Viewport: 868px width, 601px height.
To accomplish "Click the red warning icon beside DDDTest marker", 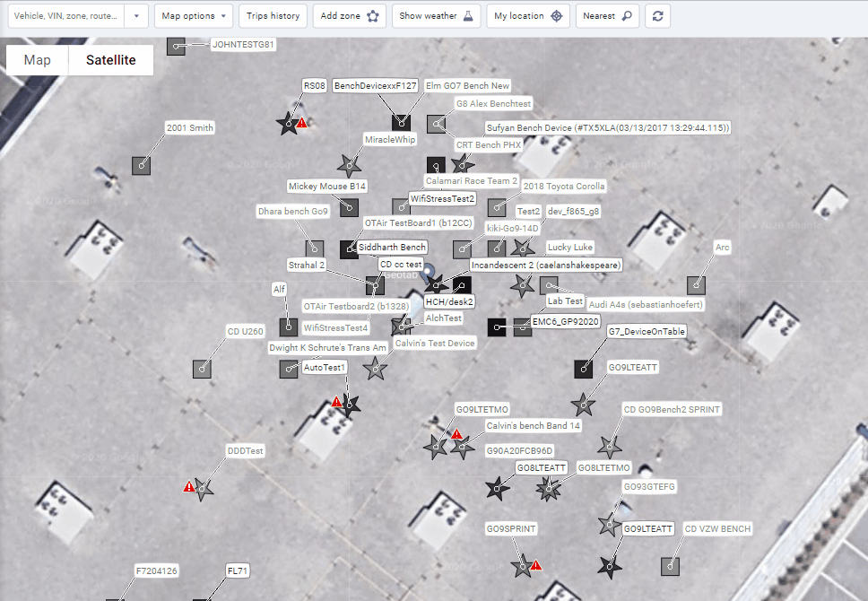I will coord(189,486).
